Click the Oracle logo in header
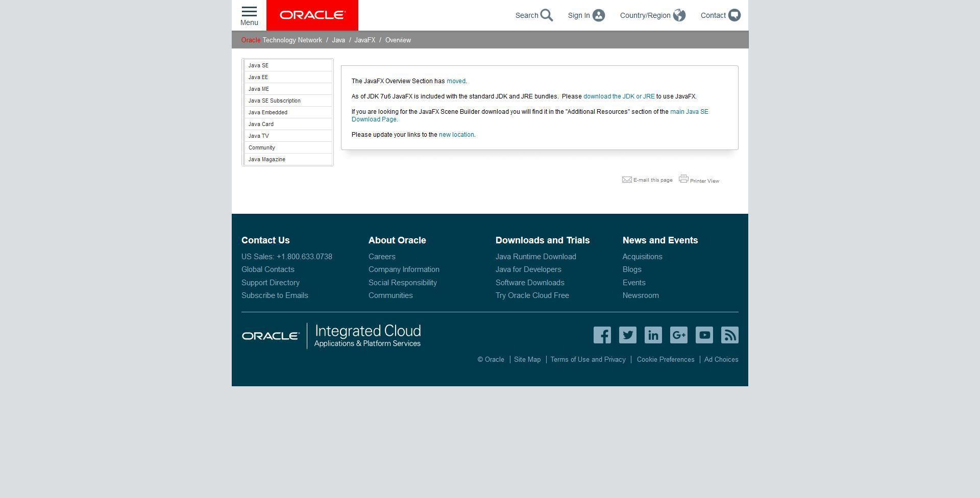This screenshot has width=980, height=498. click(x=312, y=15)
